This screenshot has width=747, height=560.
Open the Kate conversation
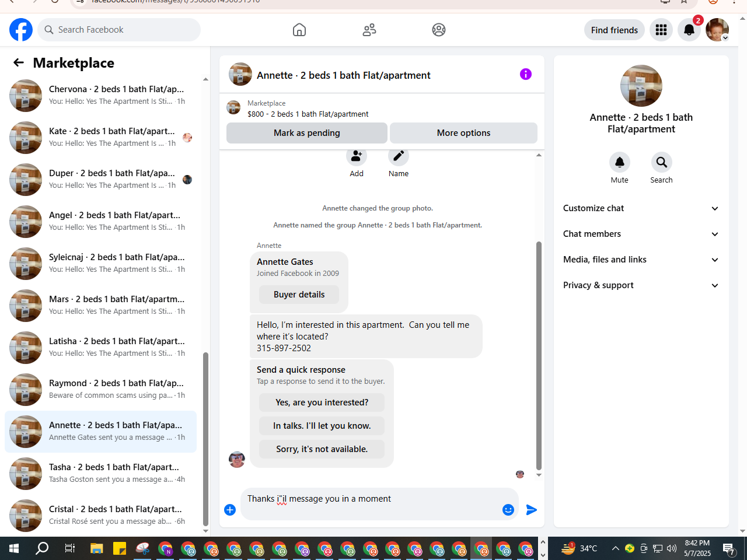click(100, 138)
